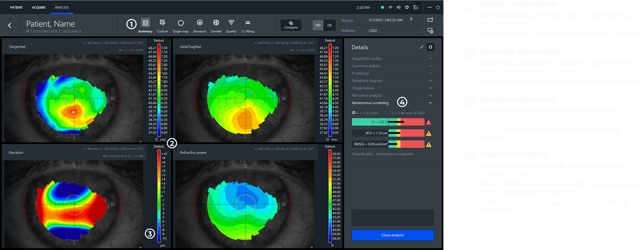Switch to the OS eye

(329, 25)
